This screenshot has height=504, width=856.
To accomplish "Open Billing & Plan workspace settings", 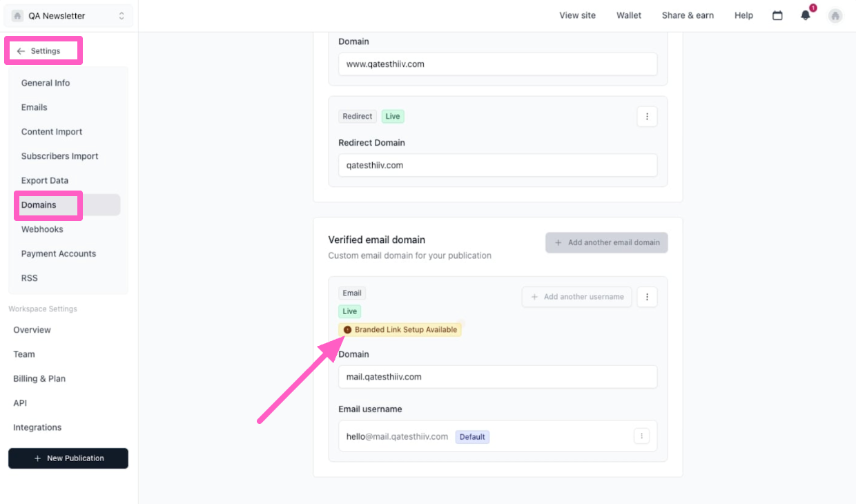I will (39, 378).
